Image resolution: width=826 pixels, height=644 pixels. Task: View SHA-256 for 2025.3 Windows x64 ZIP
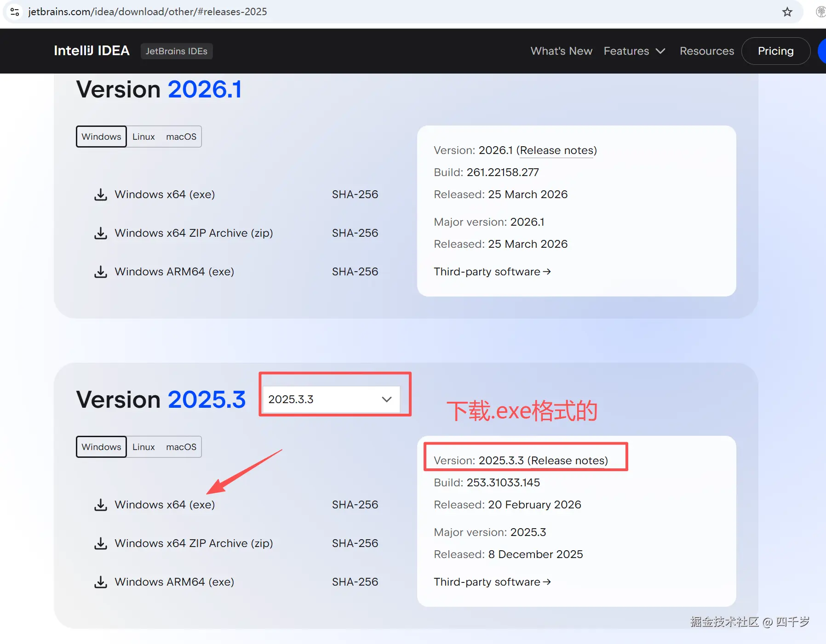[x=355, y=543]
